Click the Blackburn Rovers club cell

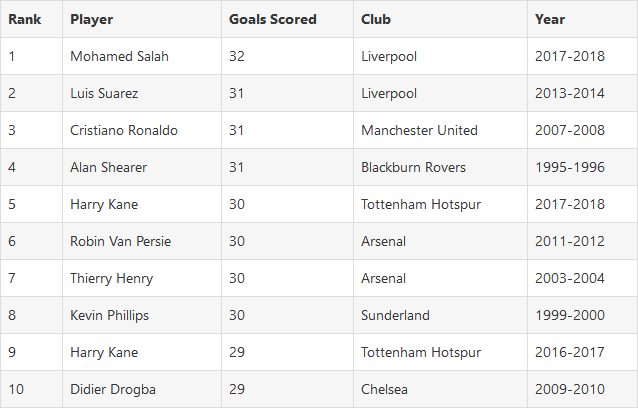[413, 167]
